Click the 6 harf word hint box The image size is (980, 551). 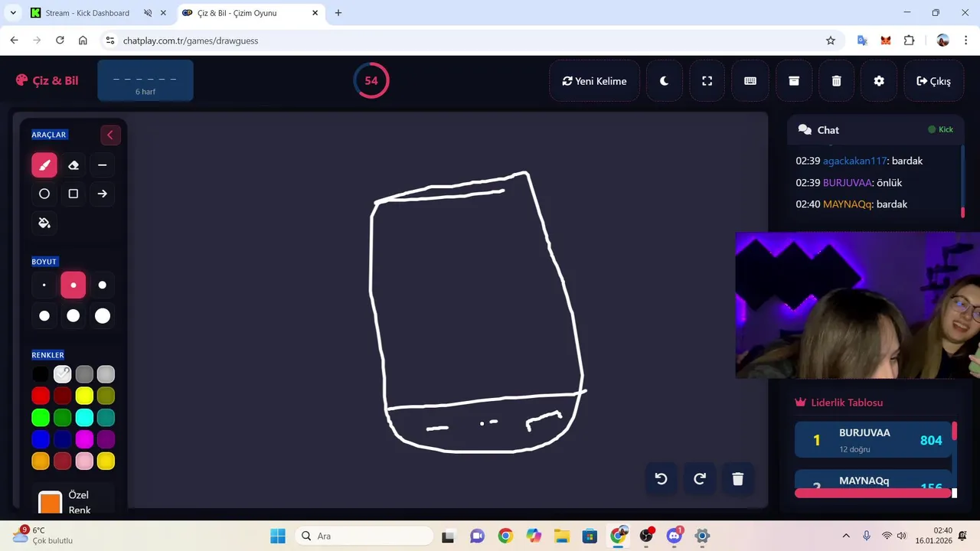[145, 81]
